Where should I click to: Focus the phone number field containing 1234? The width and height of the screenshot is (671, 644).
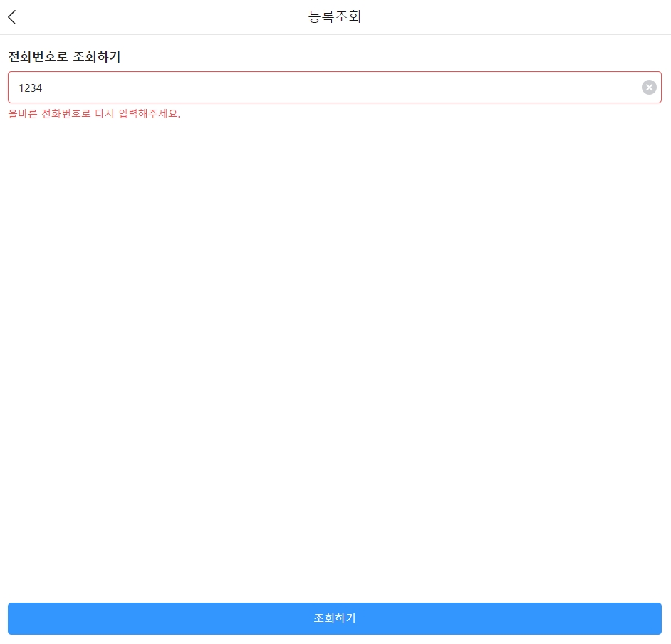(x=335, y=88)
